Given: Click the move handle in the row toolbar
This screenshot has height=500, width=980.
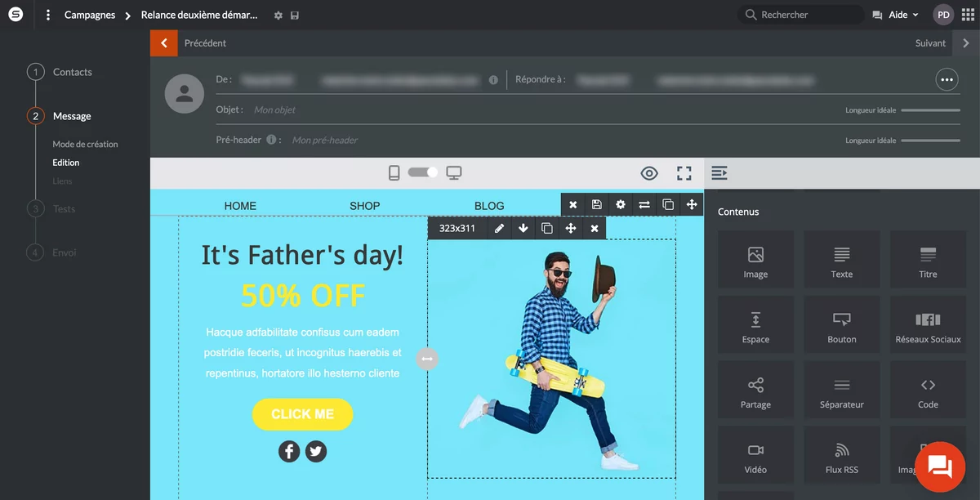Looking at the screenshot, I should click(692, 204).
